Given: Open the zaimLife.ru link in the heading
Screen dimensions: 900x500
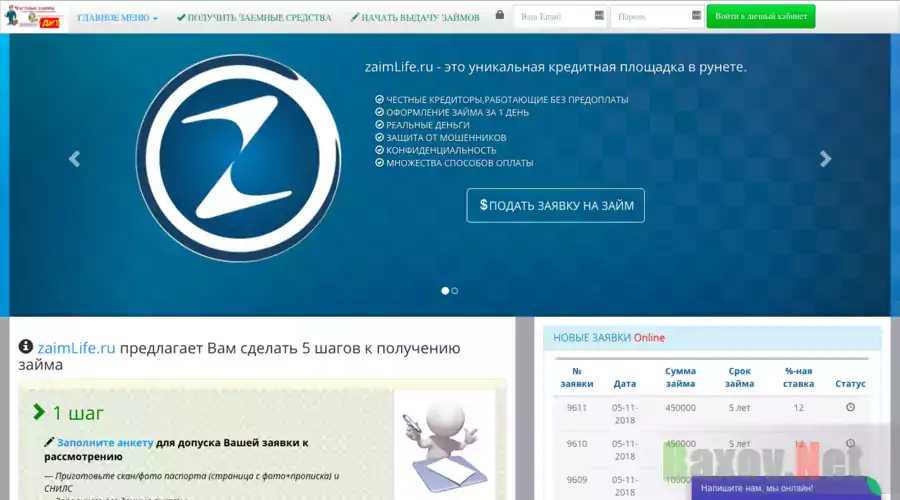Looking at the screenshot, I should 76,348.
